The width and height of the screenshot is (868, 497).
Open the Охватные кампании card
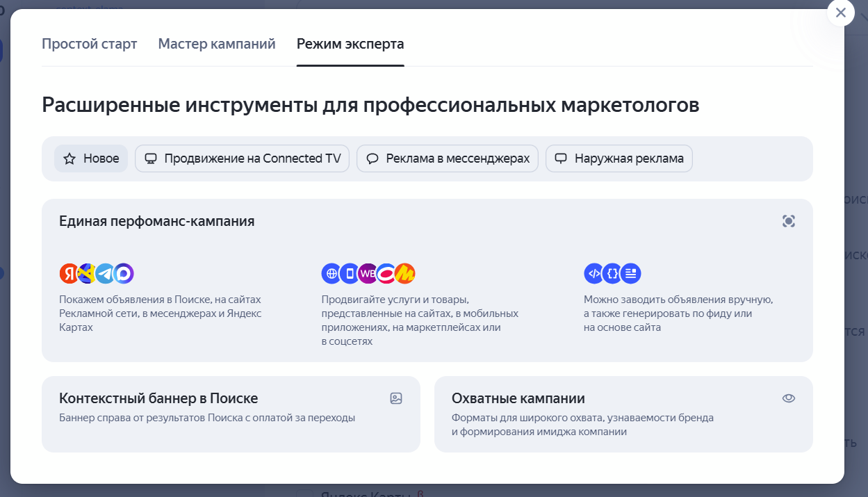click(x=623, y=414)
